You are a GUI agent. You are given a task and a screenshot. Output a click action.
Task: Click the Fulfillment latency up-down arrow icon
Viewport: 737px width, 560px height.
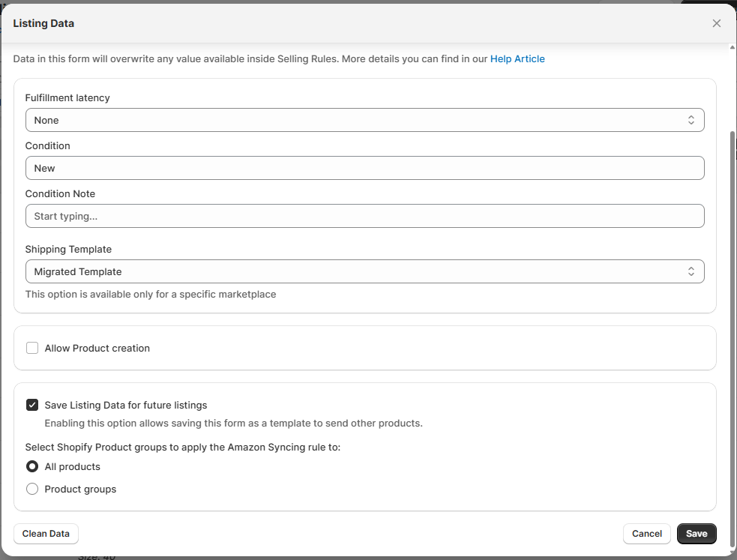coord(691,120)
